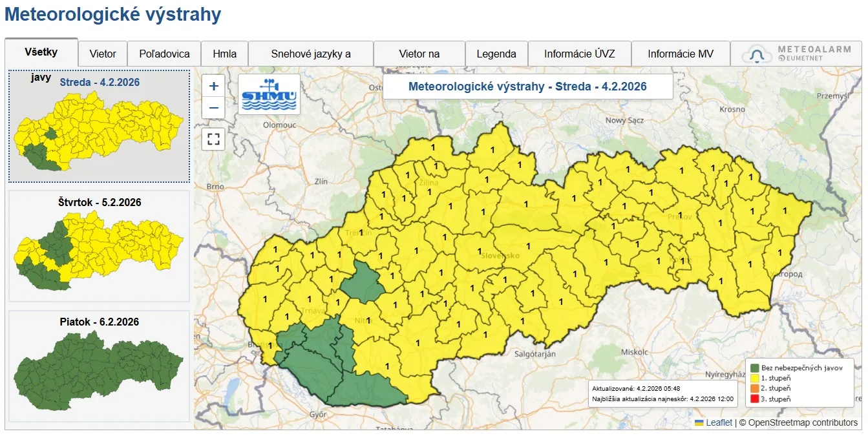Screen dimensions: 868x436
Task: Open Informácie ÚVZ tab
Action: [x=579, y=54]
